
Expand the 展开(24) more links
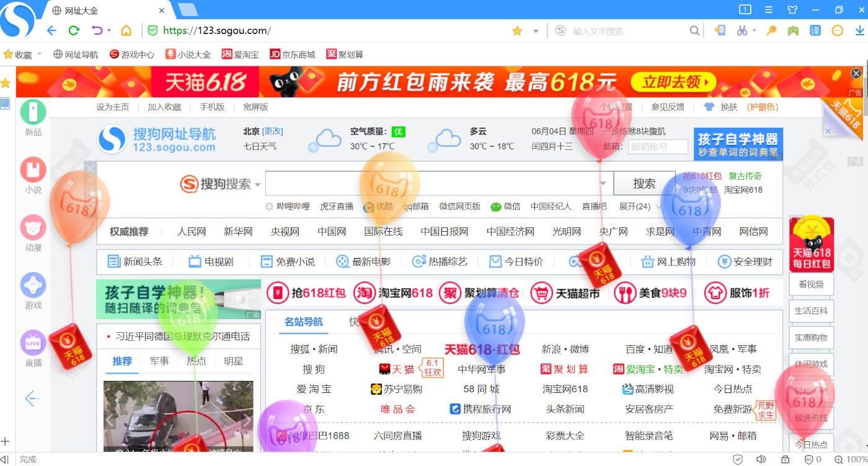pos(640,206)
